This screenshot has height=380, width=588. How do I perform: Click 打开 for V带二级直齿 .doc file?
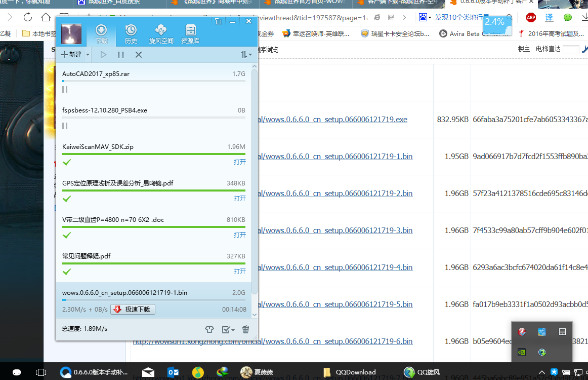[x=240, y=235]
